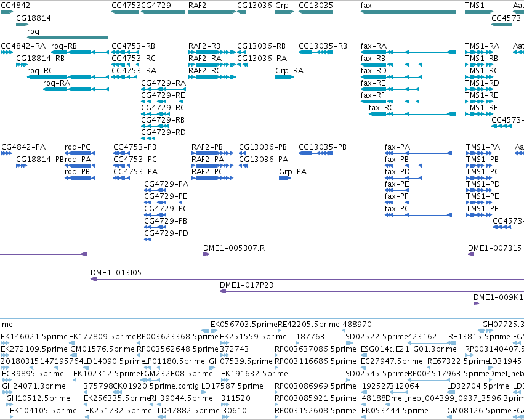Click protein label CG18814-PB
This screenshot has width=524, height=420.
(40, 160)
